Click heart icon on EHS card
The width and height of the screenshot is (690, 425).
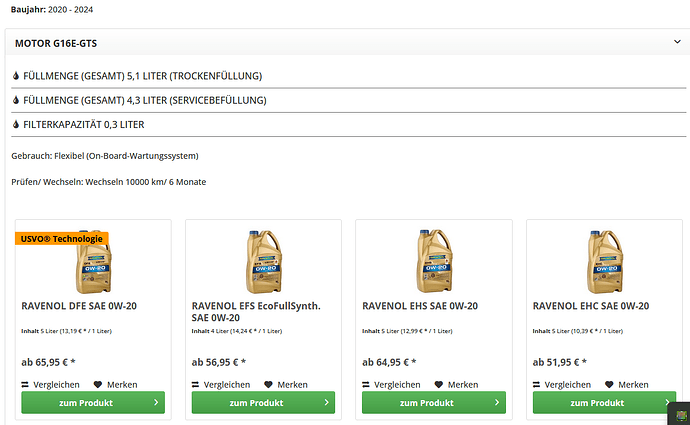click(x=438, y=385)
